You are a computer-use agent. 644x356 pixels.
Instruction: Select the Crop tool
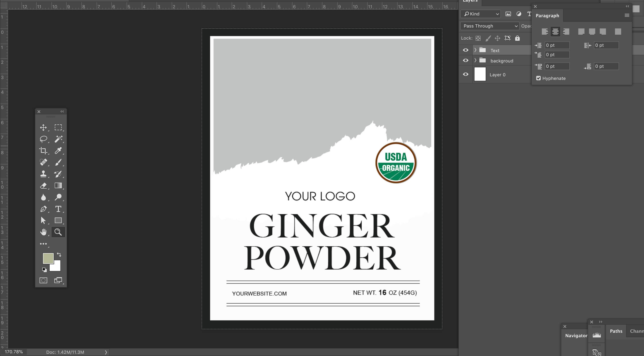(44, 151)
